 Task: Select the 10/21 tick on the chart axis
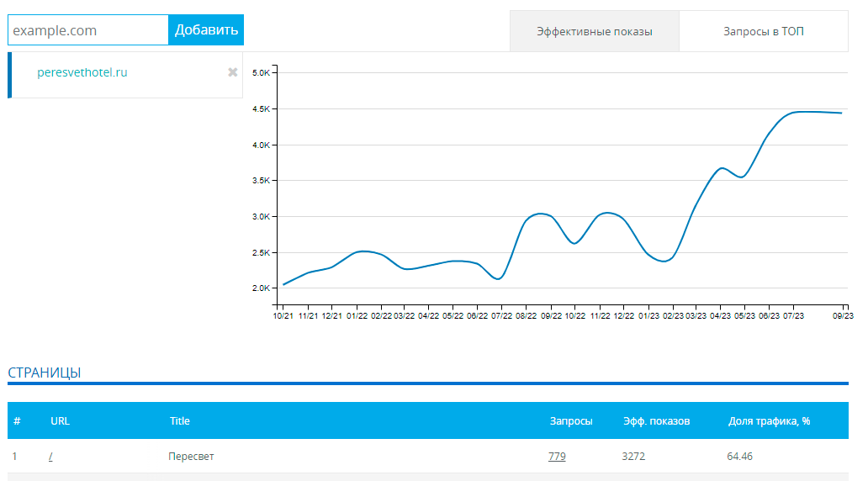point(283,315)
